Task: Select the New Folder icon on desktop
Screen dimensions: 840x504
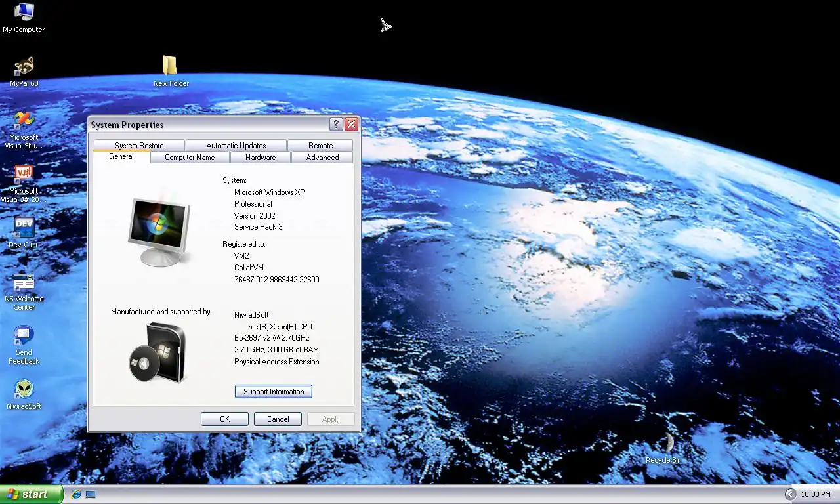Action: [x=171, y=71]
